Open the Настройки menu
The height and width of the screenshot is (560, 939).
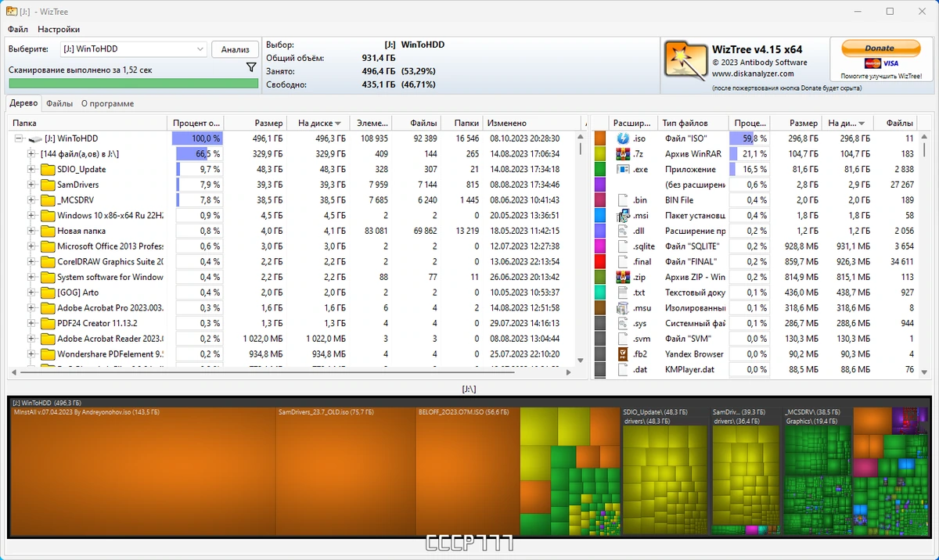(x=59, y=29)
